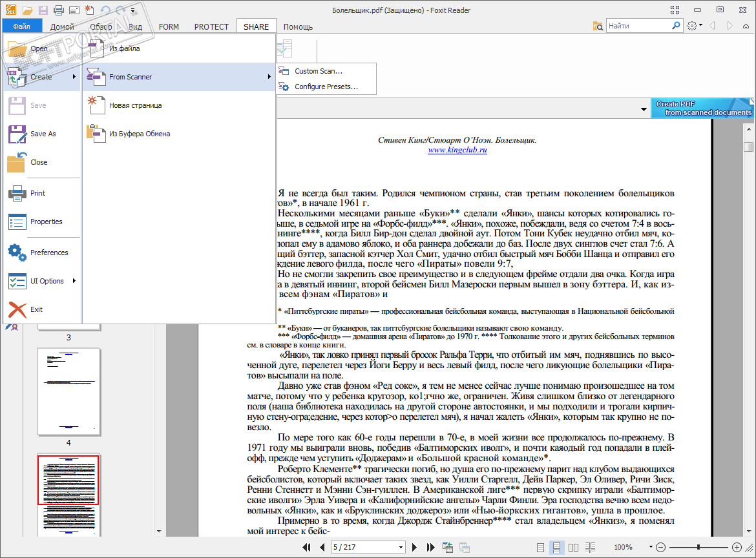This screenshot has width=756, height=558.
Task: Open the Файл tab
Action: 22,26
